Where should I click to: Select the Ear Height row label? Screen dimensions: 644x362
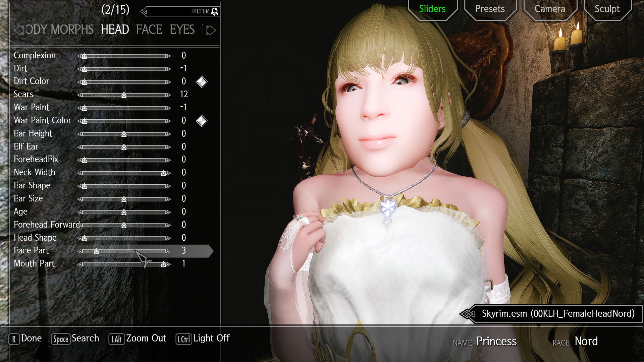[33, 134]
